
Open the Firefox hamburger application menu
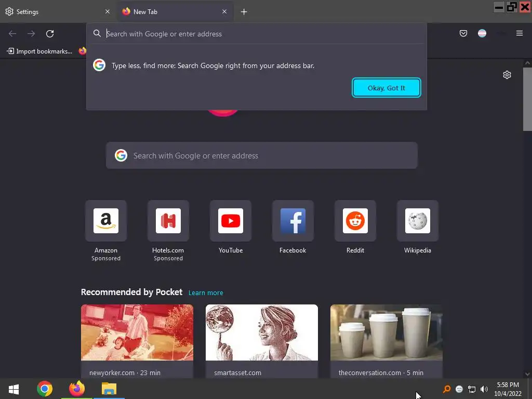pyautogui.click(x=519, y=33)
